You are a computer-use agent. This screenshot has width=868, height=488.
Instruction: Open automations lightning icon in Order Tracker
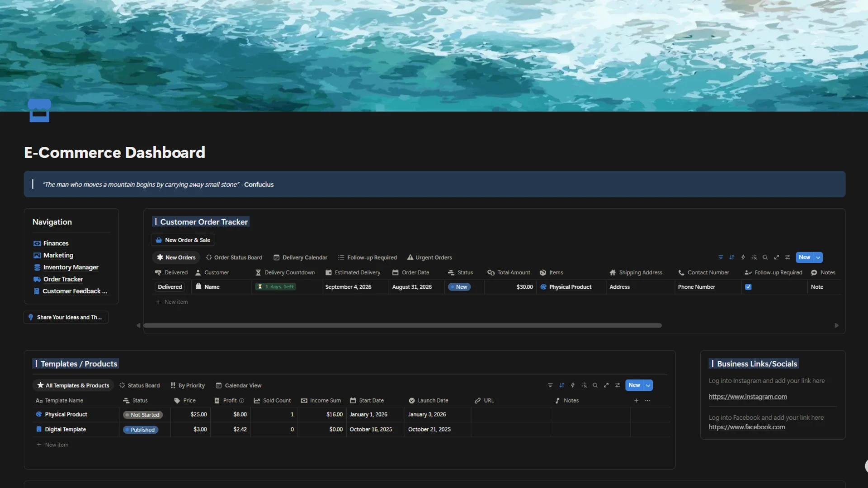(x=743, y=257)
